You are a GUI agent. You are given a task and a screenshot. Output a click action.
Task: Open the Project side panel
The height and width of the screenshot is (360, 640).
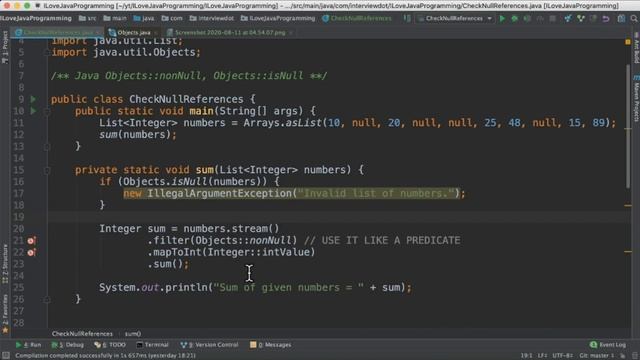[x=5, y=47]
